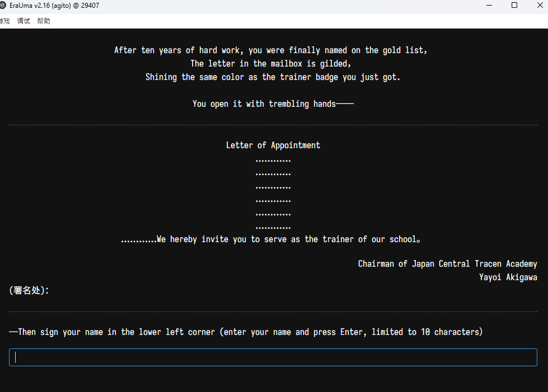Click the EraUma app icon in title bar
The width and height of the screenshot is (548, 392).
(x=3, y=5)
